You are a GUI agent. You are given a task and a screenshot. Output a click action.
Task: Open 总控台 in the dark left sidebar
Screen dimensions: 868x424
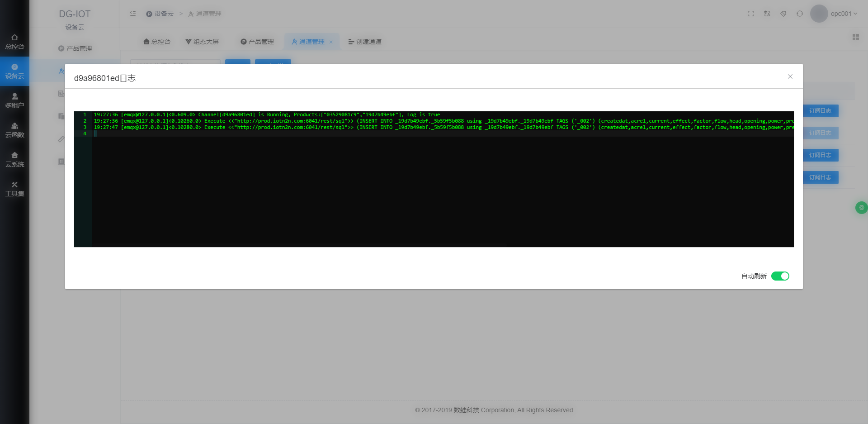[x=14, y=42]
